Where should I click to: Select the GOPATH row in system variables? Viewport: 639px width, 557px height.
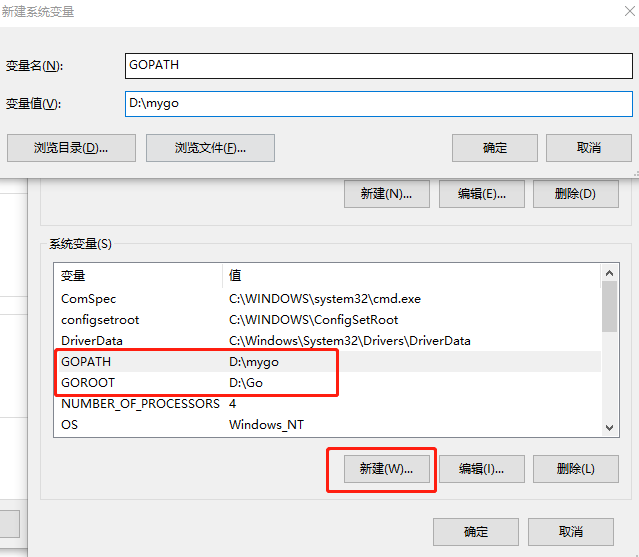pyautogui.click(x=328, y=362)
